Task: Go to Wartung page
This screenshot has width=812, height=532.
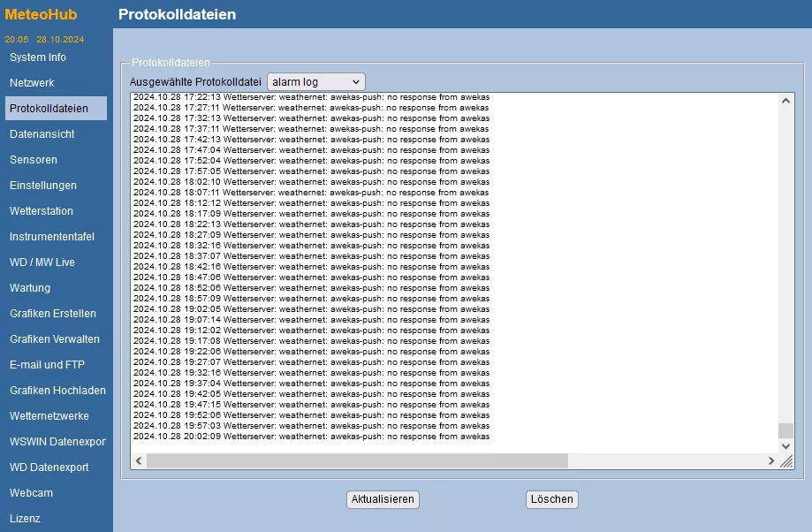Action: coord(30,288)
